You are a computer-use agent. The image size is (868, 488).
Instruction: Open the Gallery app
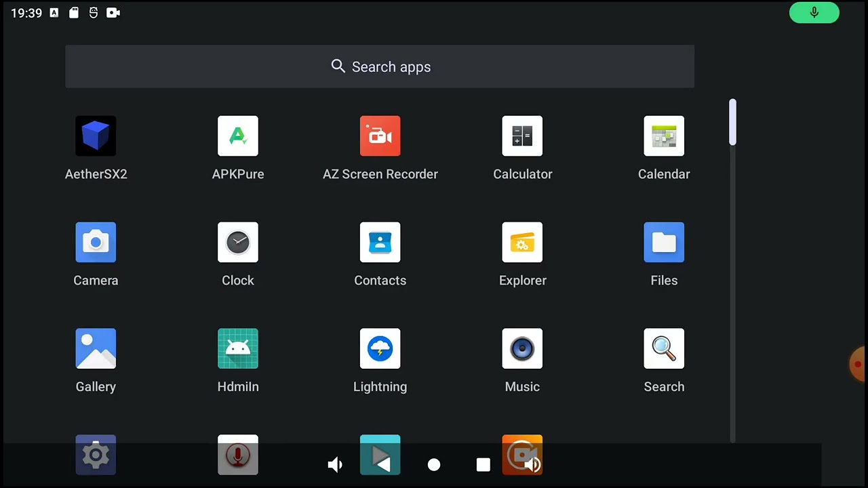coord(96,349)
